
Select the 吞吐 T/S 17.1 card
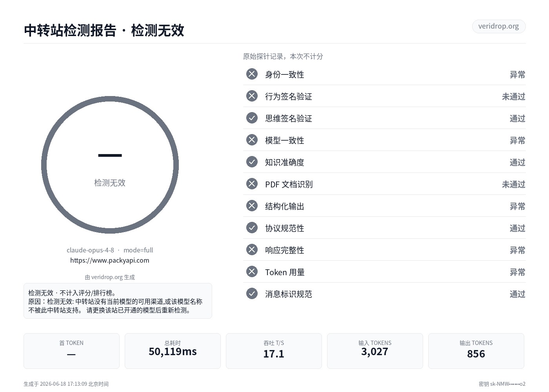(x=274, y=351)
